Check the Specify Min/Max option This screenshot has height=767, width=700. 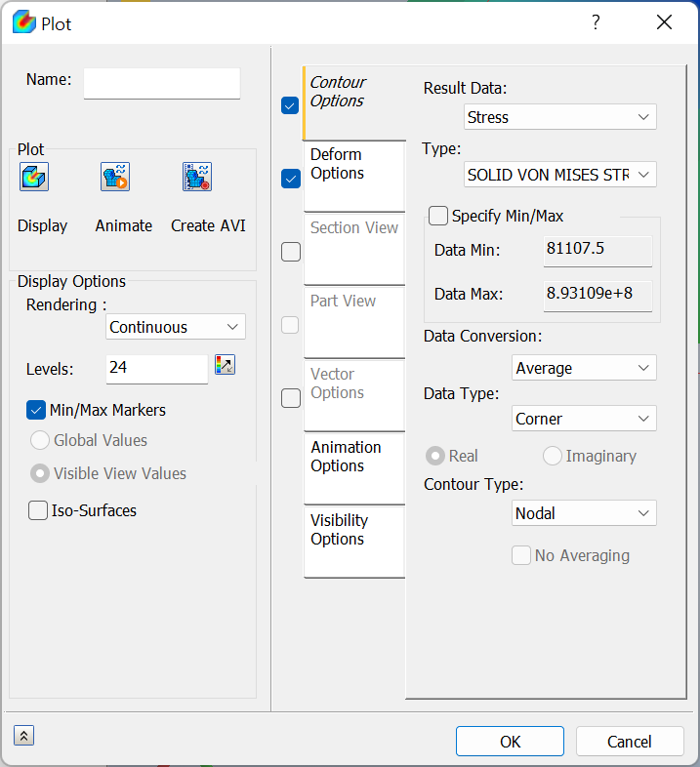click(438, 216)
